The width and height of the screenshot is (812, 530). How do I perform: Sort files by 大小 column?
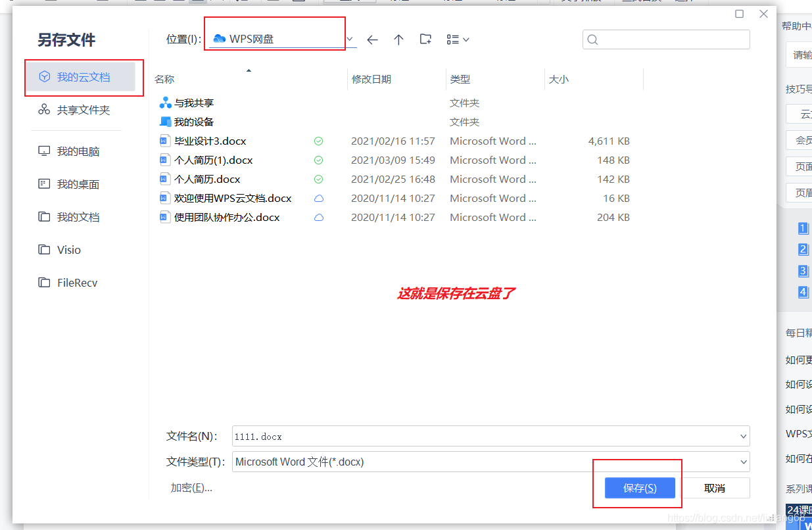pos(559,79)
